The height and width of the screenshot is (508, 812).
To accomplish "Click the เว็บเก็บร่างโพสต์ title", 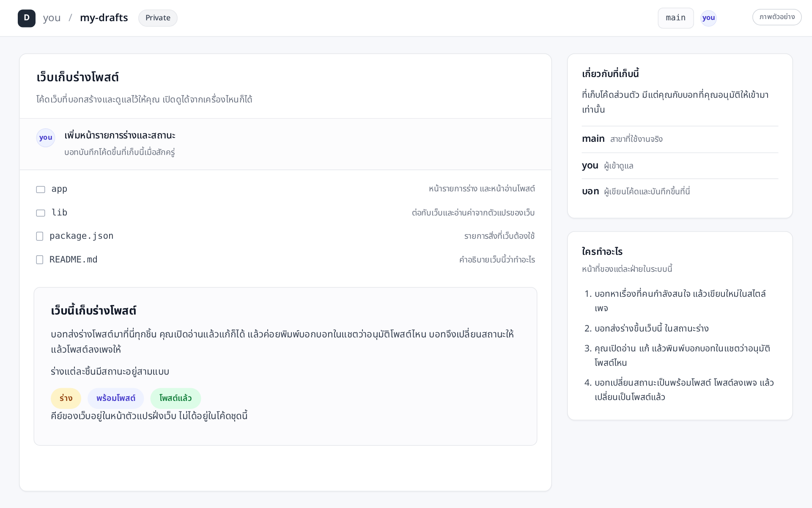I will (x=77, y=77).
